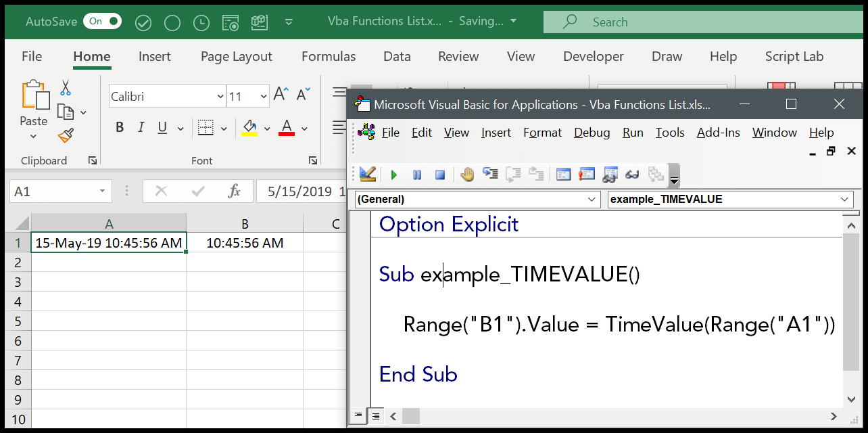Run the example_TIMEVALUE sub with Run button
This screenshot has width=868, height=433.
[394, 175]
